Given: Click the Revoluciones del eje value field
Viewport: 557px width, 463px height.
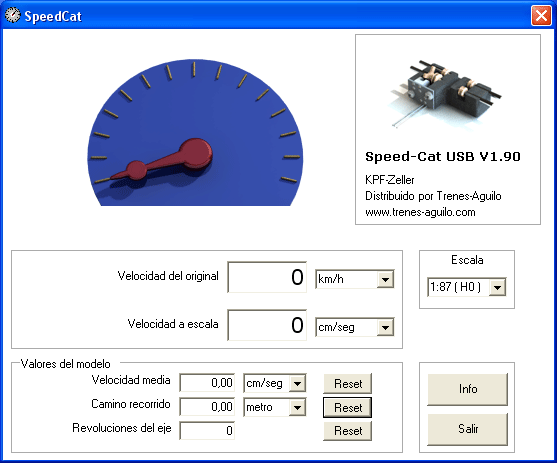Looking at the screenshot, I should (x=207, y=431).
